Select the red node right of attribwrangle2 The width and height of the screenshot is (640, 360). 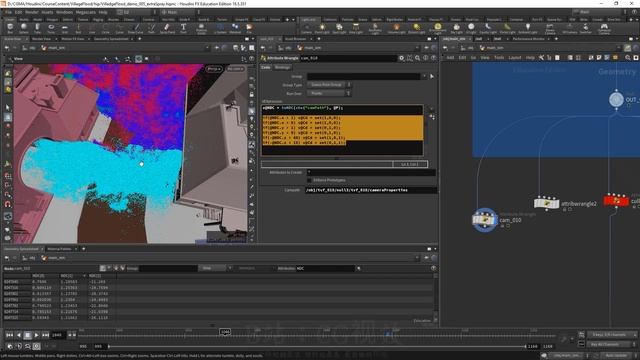616,201
